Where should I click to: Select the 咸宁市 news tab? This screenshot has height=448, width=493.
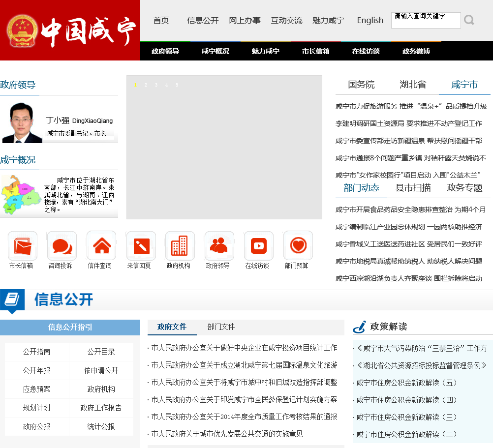click(464, 85)
